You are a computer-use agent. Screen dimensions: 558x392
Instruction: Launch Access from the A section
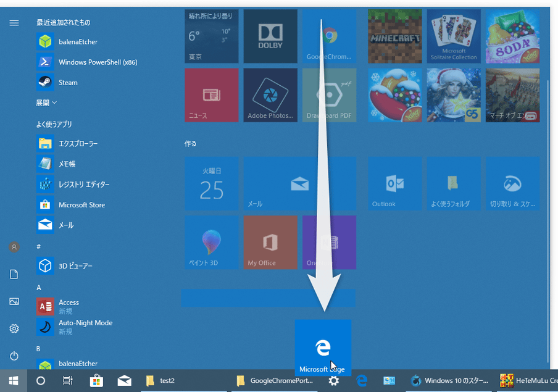point(57,306)
